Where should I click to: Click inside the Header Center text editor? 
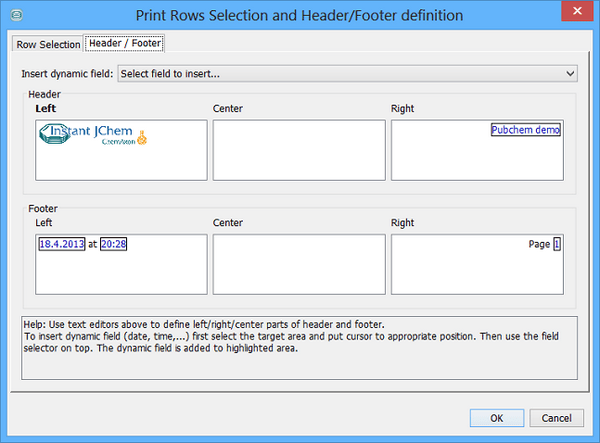coord(299,150)
